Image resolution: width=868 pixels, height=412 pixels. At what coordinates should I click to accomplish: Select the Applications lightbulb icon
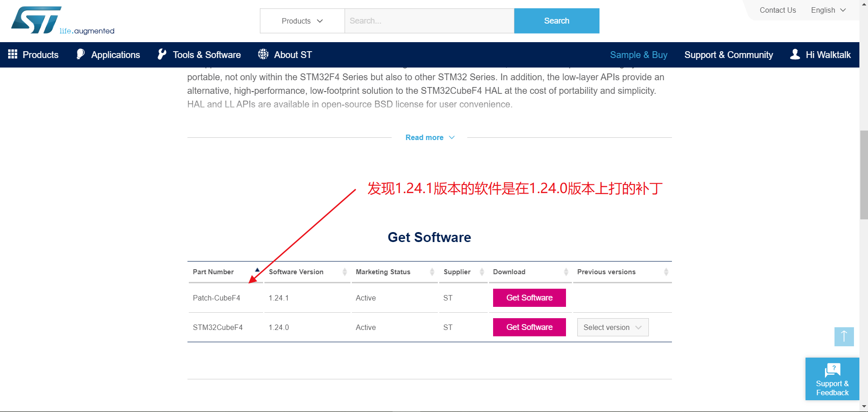(80, 54)
